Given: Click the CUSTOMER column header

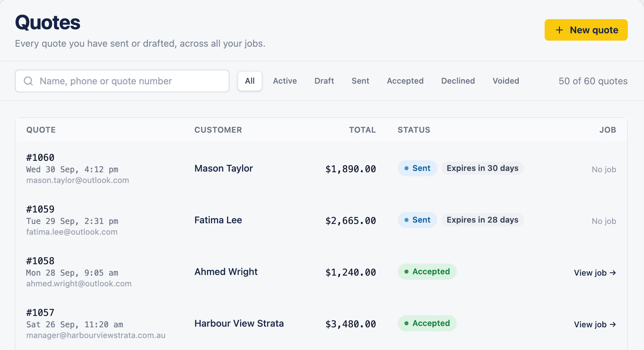Looking at the screenshot, I should coord(218,130).
